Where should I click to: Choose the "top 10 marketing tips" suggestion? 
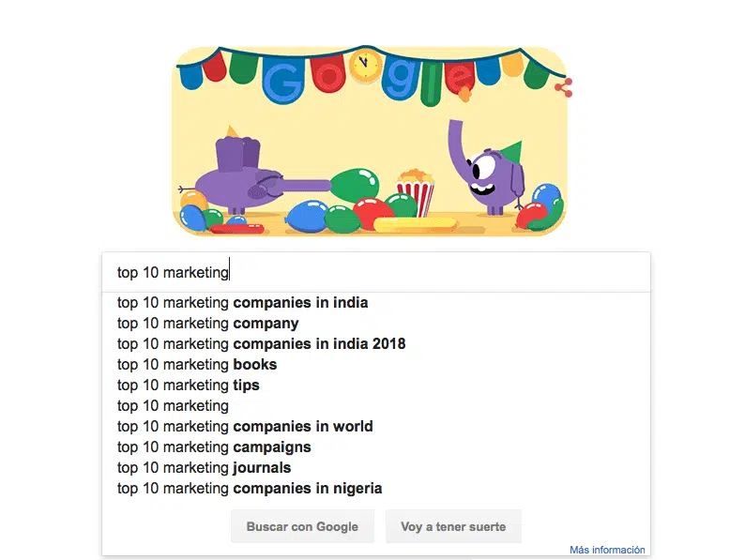(188, 386)
